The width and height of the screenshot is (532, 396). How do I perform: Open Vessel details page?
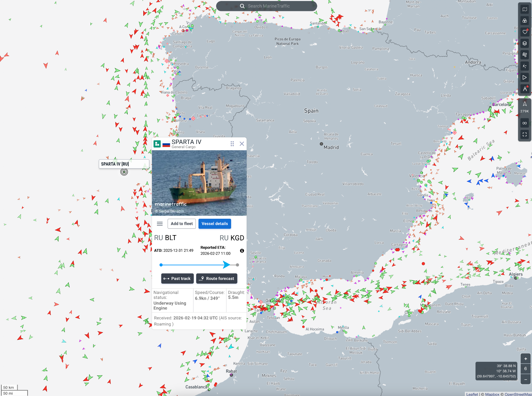click(215, 224)
